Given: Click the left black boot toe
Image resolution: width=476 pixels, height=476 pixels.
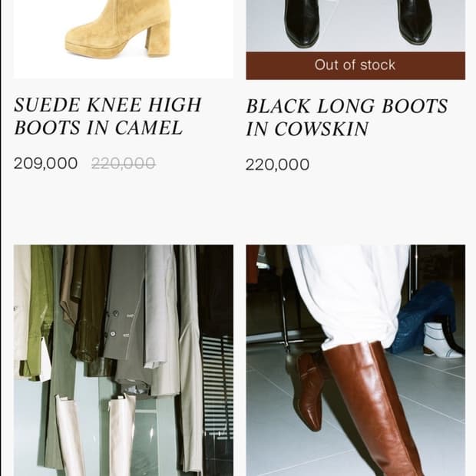Looking at the screenshot, I should point(302,33).
